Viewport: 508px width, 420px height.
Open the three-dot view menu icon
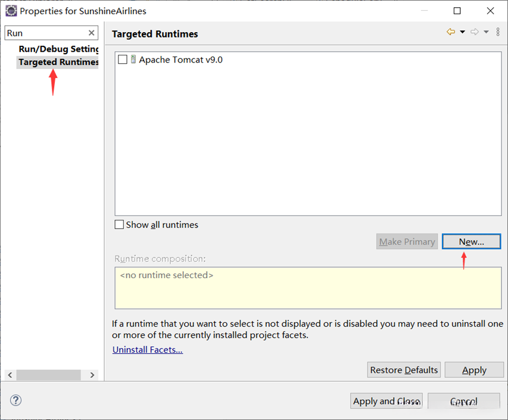click(498, 32)
